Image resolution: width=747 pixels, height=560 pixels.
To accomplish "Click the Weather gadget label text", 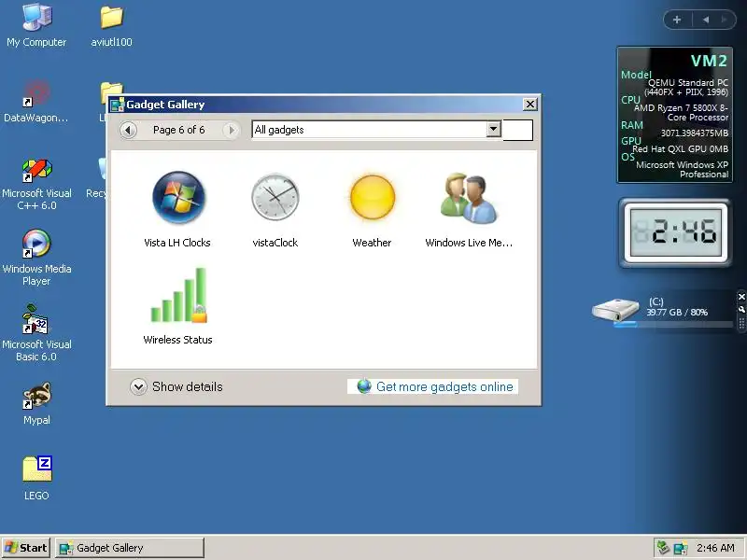I will (x=372, y=243).
